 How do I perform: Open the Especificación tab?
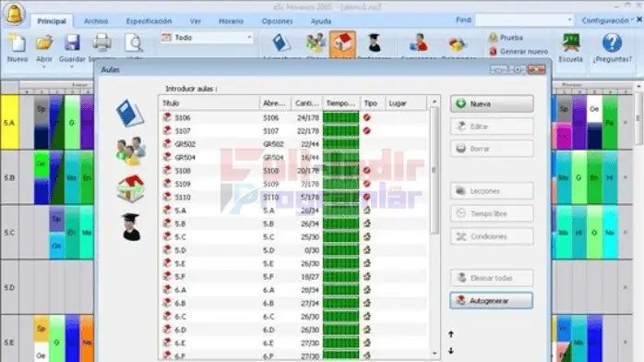tap(149, 21)
